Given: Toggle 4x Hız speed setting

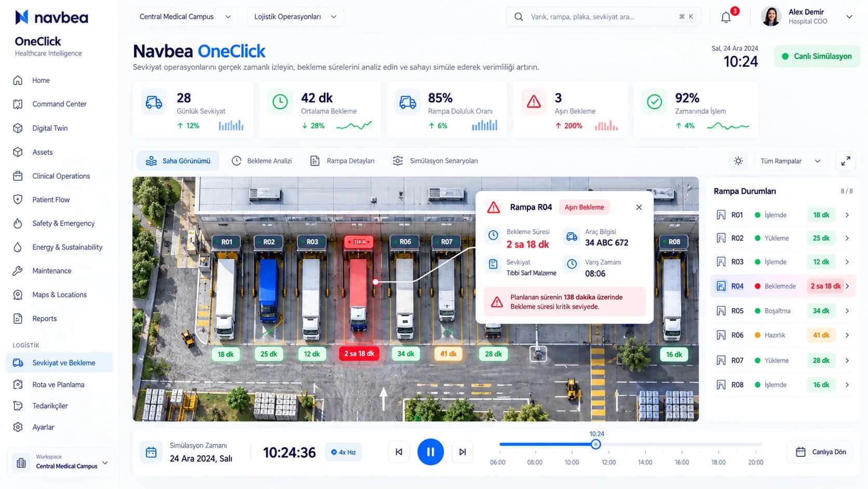Looking at the screenshot, I should tap(344, 452).
